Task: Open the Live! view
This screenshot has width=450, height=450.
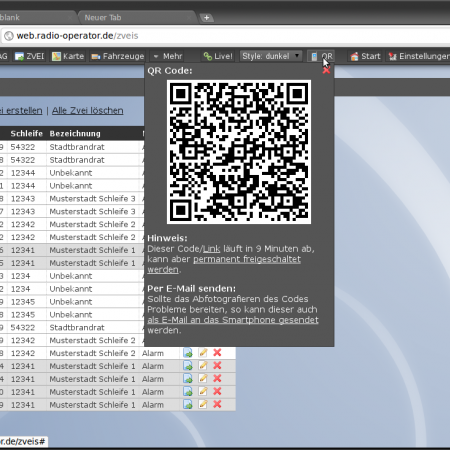Action: point(218,56)
